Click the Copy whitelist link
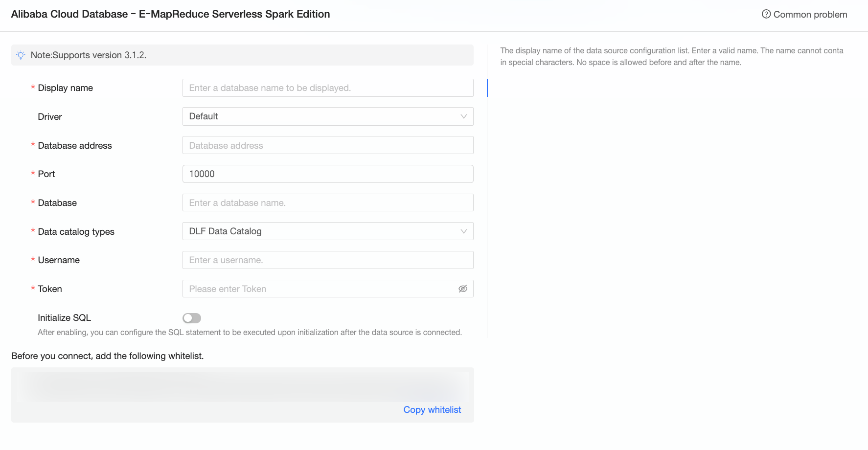868x450 pixels. [432, 410]
